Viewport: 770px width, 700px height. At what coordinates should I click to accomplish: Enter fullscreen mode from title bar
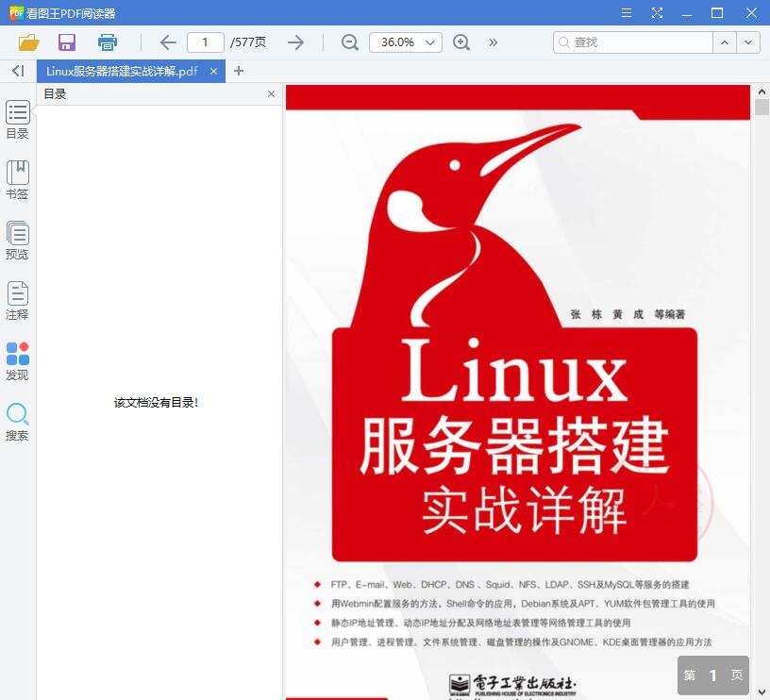pos(657,13)
